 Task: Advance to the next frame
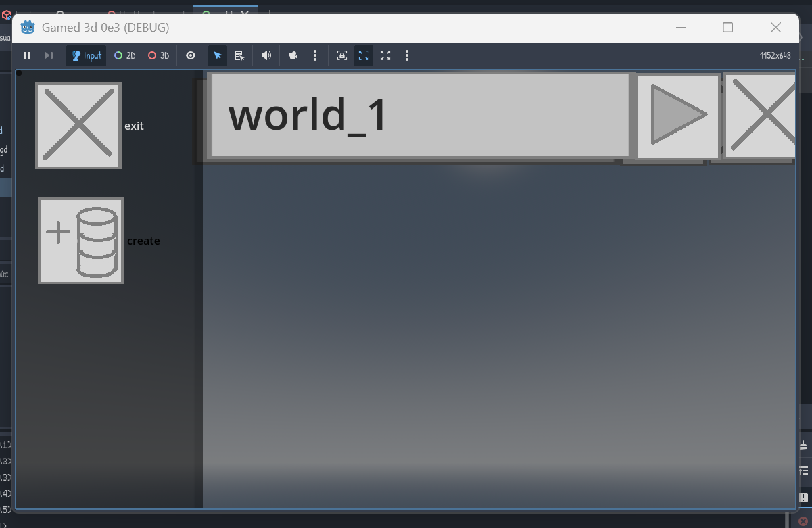48,55
